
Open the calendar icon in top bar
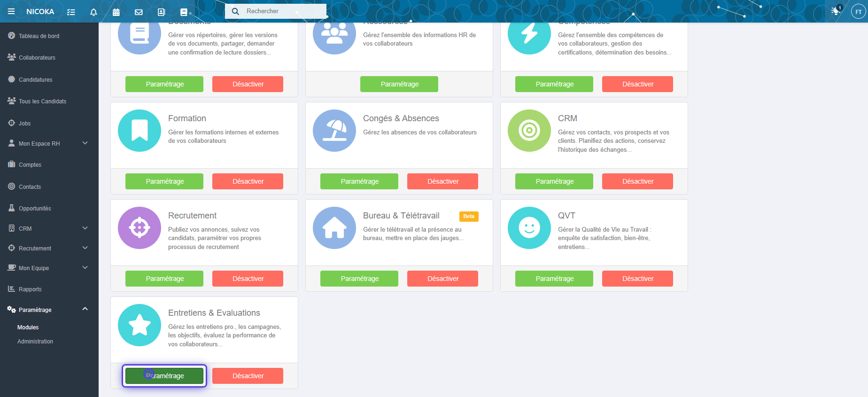pos(116,12)
